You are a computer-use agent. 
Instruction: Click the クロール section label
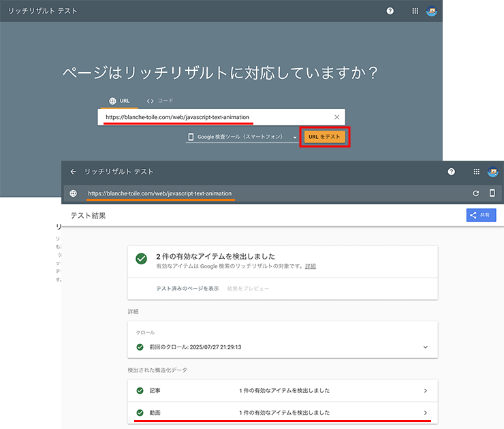pyautogui.click(x=145, y=332)
